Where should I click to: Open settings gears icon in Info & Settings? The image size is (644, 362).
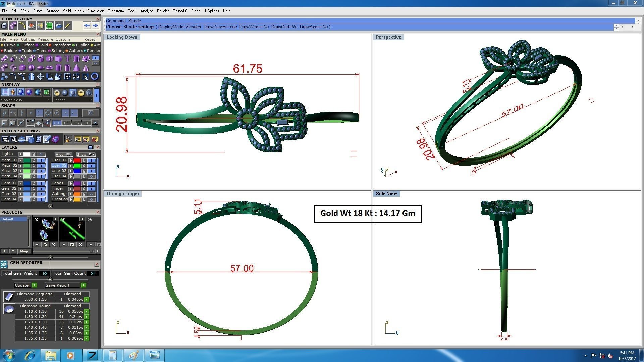(x=5, y=139)
